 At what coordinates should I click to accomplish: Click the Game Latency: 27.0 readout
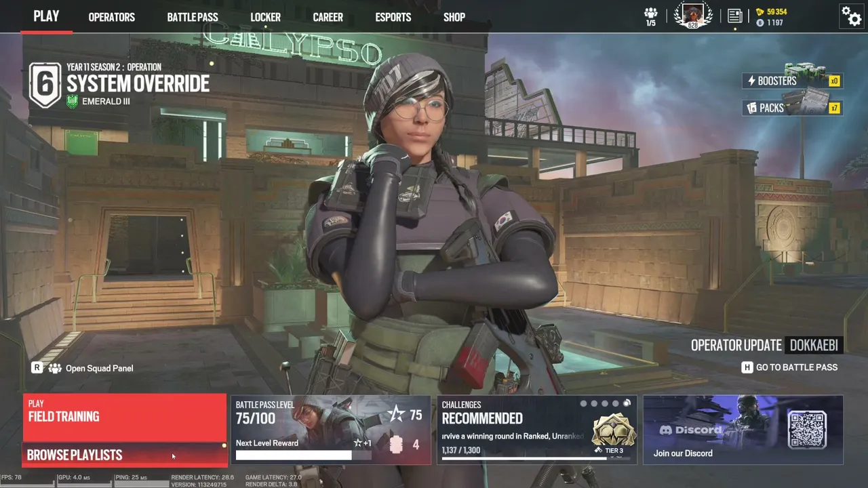coord(273,477)
